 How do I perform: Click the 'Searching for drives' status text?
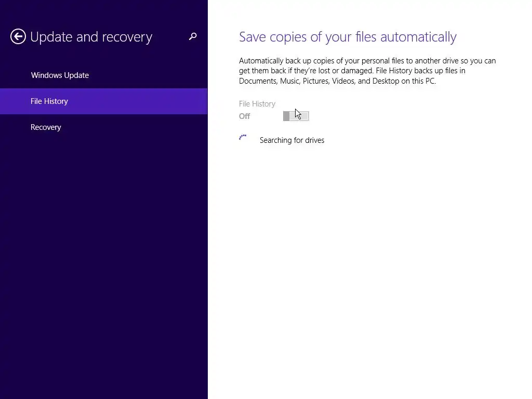pyautogui.click(x=292, y=140)
